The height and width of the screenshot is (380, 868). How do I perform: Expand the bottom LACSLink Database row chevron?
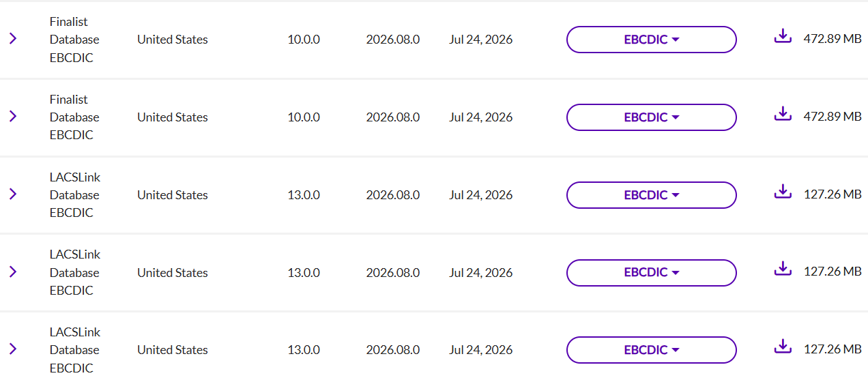[x=13, y=349]
